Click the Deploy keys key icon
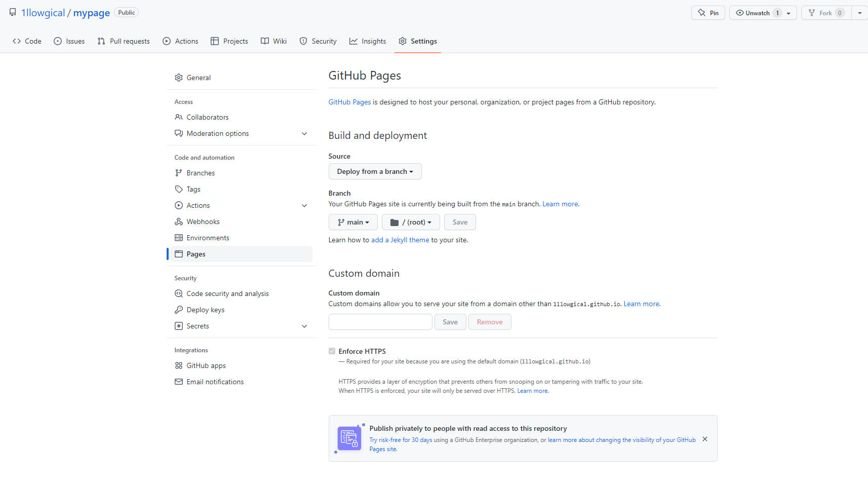868x480 pixels. [179, 310]
